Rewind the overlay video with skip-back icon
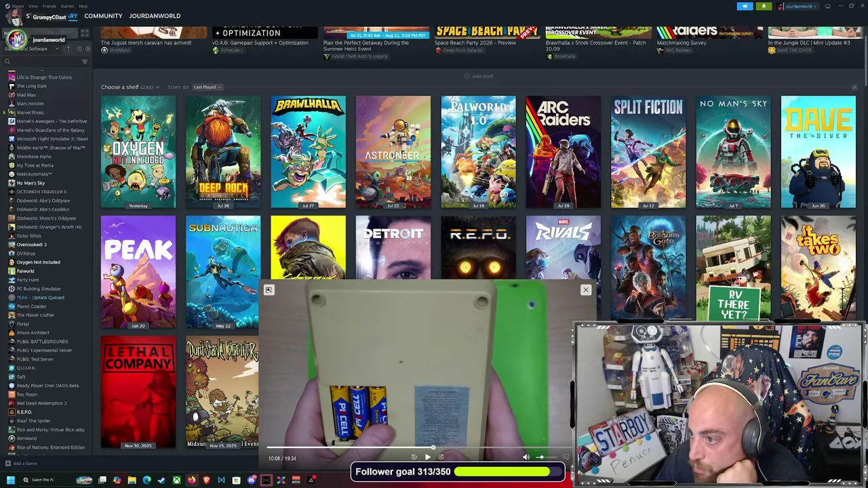 pos(414,457)
